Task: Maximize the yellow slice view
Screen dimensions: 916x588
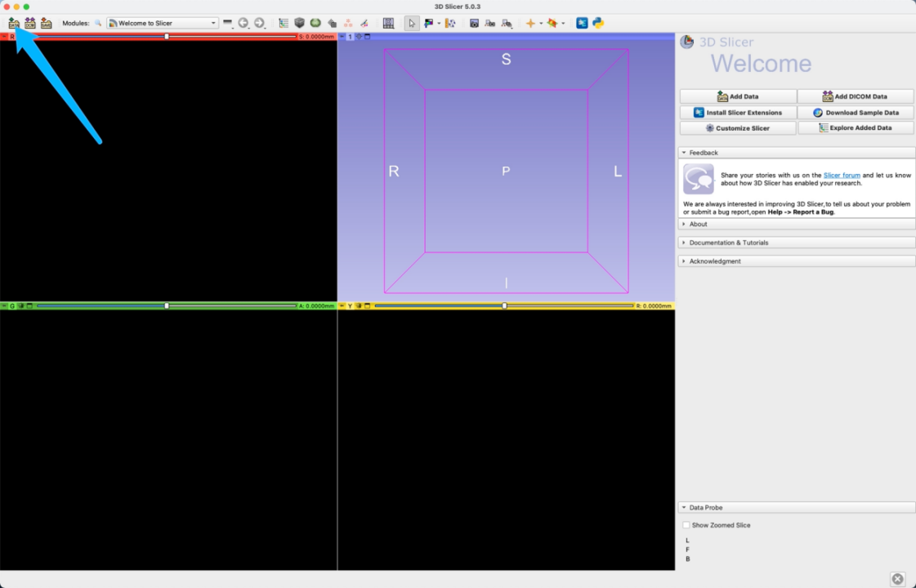Action: [x=368, y=306]
